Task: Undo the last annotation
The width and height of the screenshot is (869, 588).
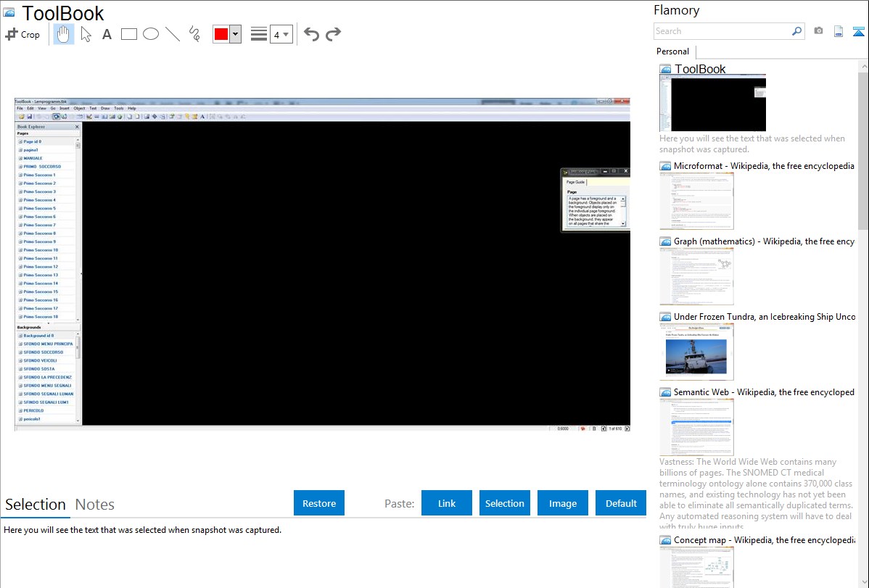Action: click(x=311, y=34)
